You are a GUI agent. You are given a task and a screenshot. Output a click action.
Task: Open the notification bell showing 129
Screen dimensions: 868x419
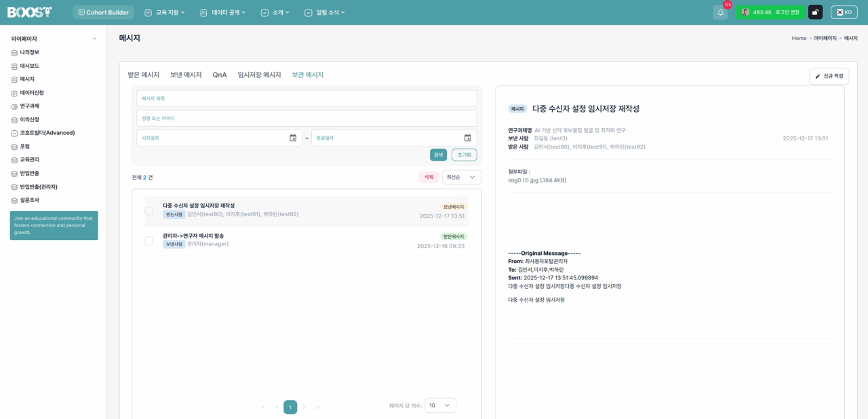coord(720,12)
